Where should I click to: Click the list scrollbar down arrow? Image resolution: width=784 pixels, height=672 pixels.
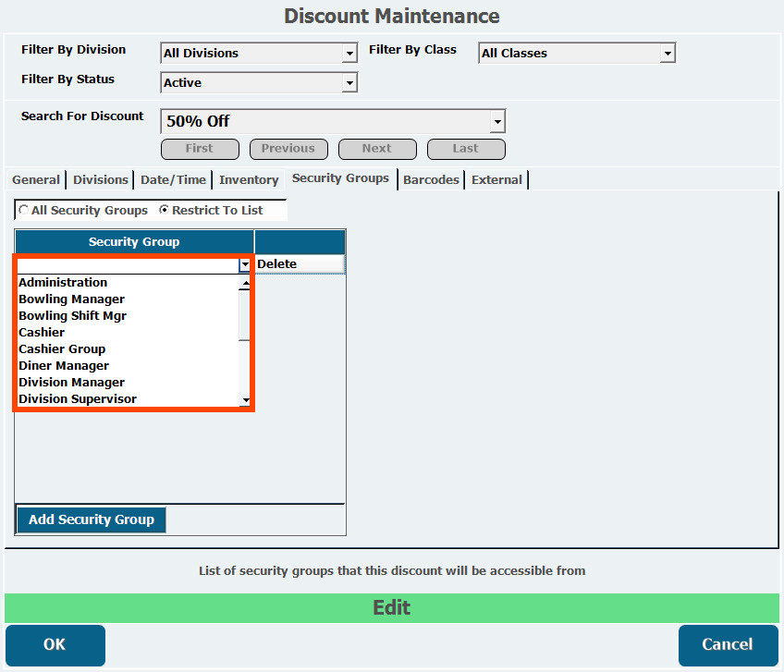tap(245, 400)
